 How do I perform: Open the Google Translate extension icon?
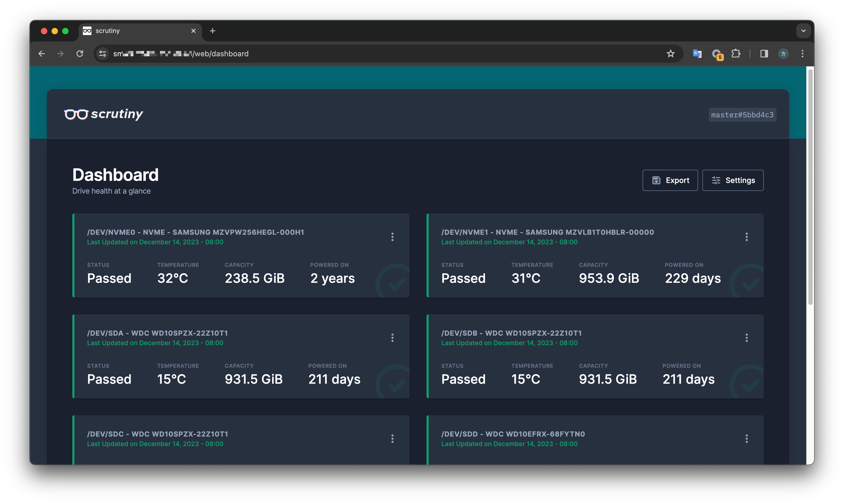point(697,54)
